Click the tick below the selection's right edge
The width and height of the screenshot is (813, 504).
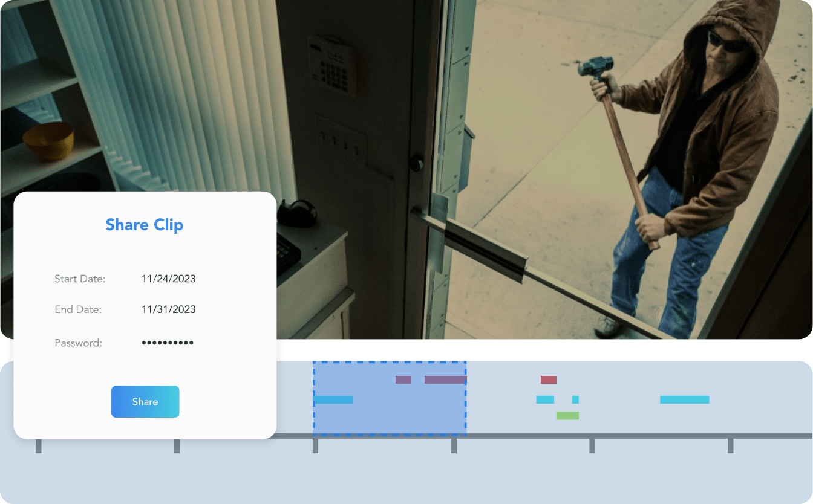click(454, 446)
